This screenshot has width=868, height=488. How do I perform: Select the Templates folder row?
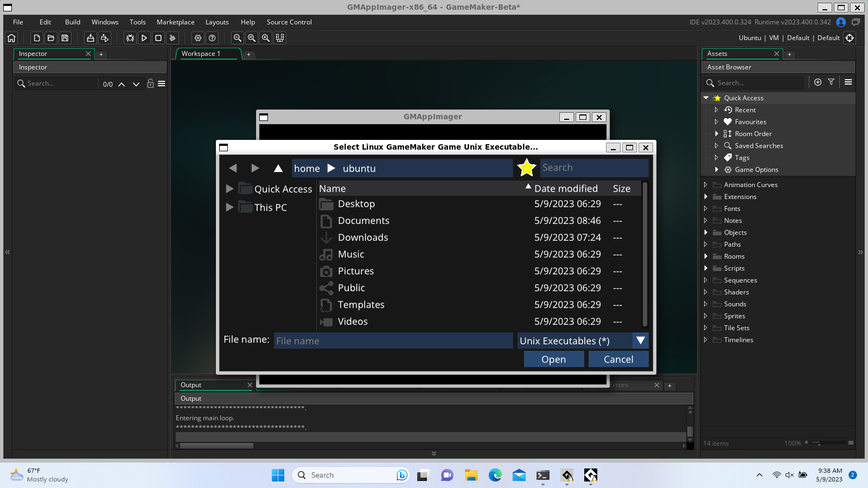pyautogui.click(x=480, y=305)
